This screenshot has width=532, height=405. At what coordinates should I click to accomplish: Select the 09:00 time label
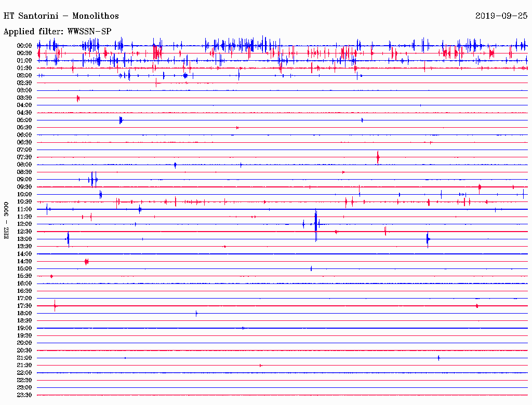(24, 180)
